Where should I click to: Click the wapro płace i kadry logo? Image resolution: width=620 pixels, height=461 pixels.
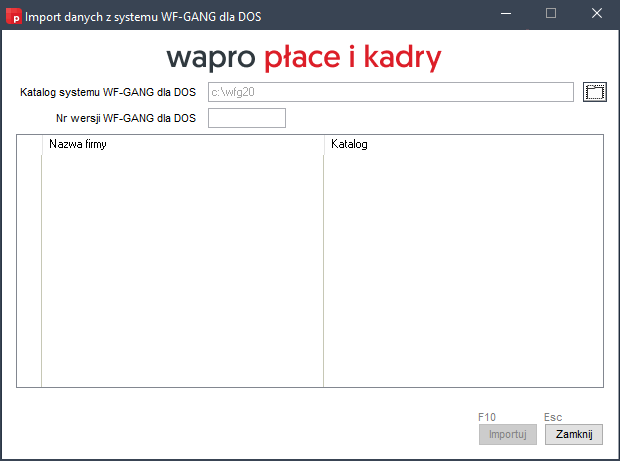[304, 57]
